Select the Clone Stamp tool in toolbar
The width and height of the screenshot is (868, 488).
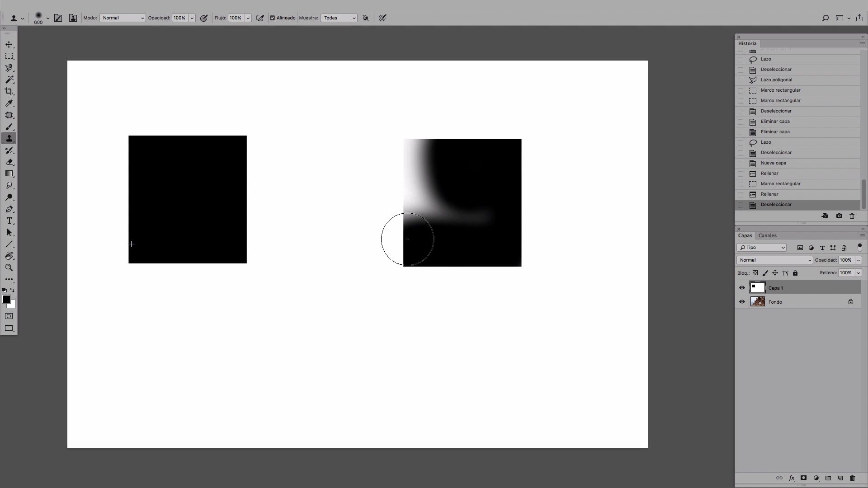tap(9, 139)
